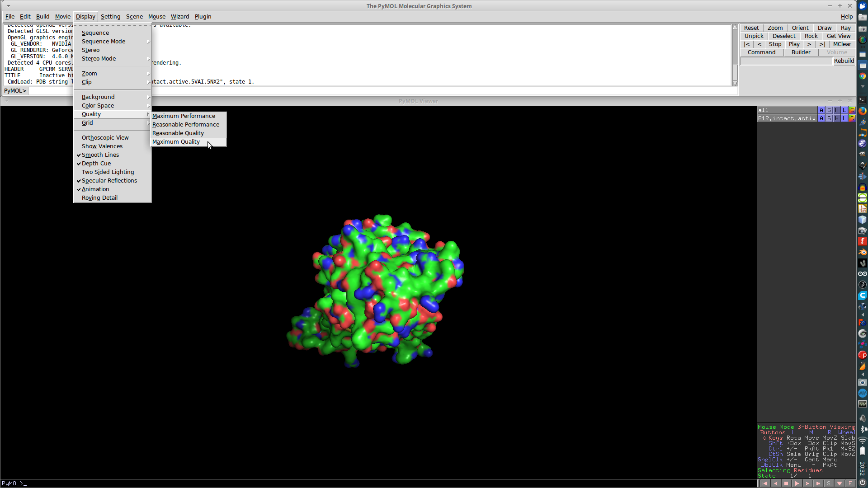This screenshot has height=488, width=868.
Task: Toggle Smooth Lines display option
Action: [x=100, y=155]
